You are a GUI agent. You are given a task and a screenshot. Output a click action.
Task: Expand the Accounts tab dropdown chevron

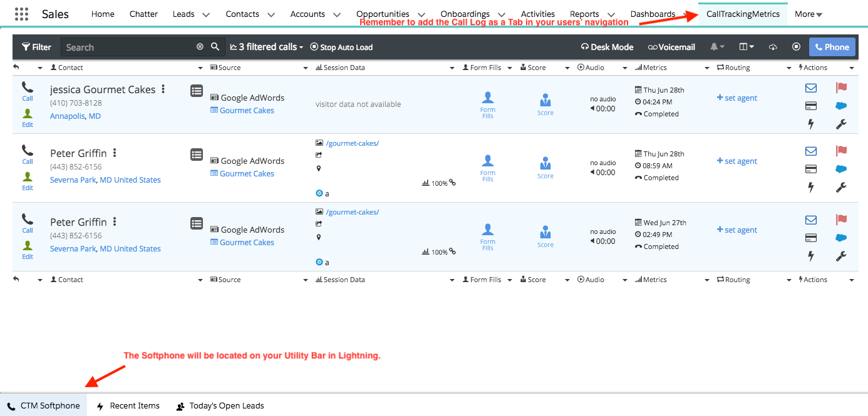click(x=336, y=14)
